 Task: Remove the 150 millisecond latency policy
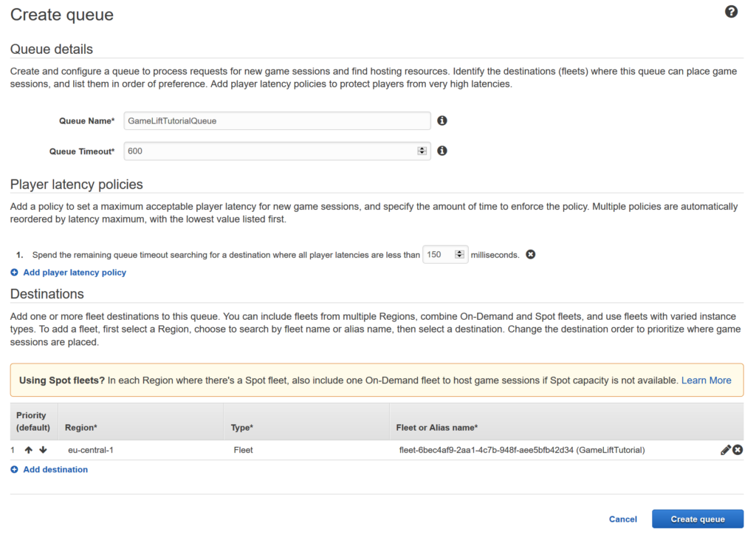click(530, 254)
